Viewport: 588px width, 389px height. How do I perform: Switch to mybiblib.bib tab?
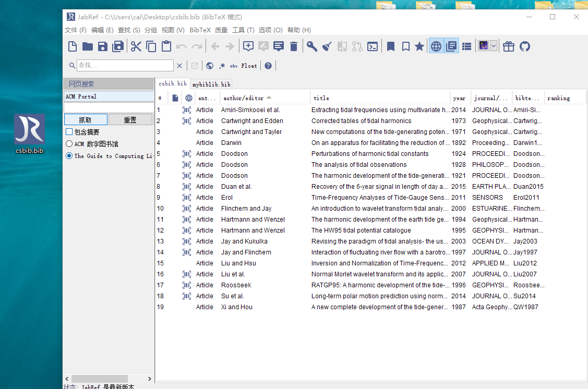[211, 84]
